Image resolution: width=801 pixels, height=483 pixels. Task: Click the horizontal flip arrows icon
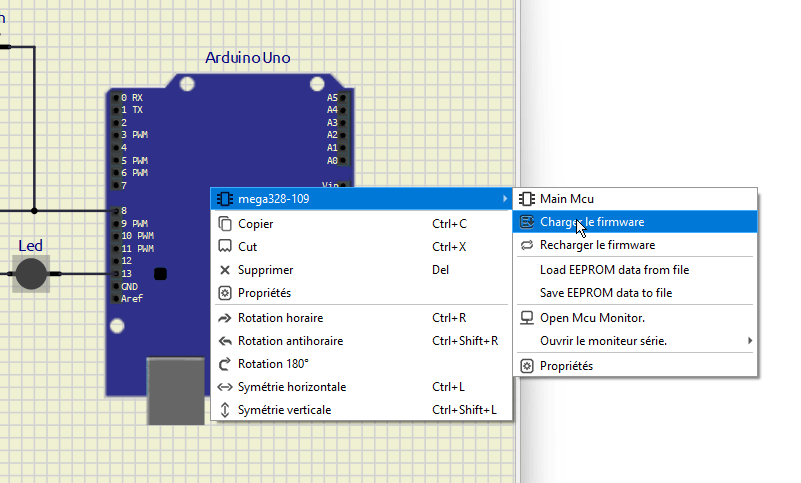click(225, 387)
